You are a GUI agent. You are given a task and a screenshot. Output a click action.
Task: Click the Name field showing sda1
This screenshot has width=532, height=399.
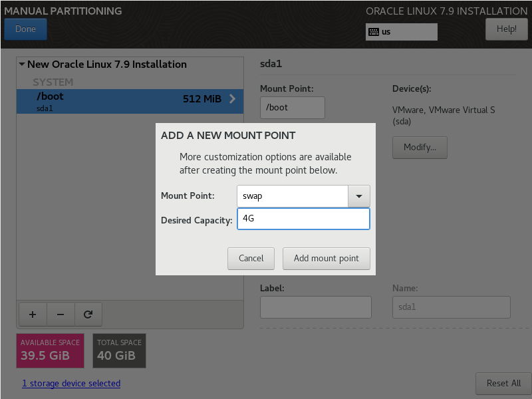tap(452, 307)
